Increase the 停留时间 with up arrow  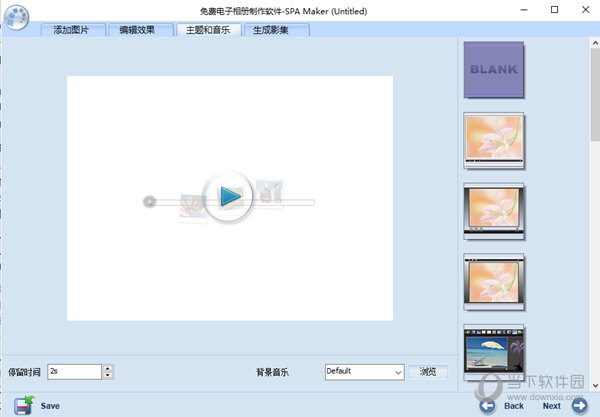(x=108, y=368)
